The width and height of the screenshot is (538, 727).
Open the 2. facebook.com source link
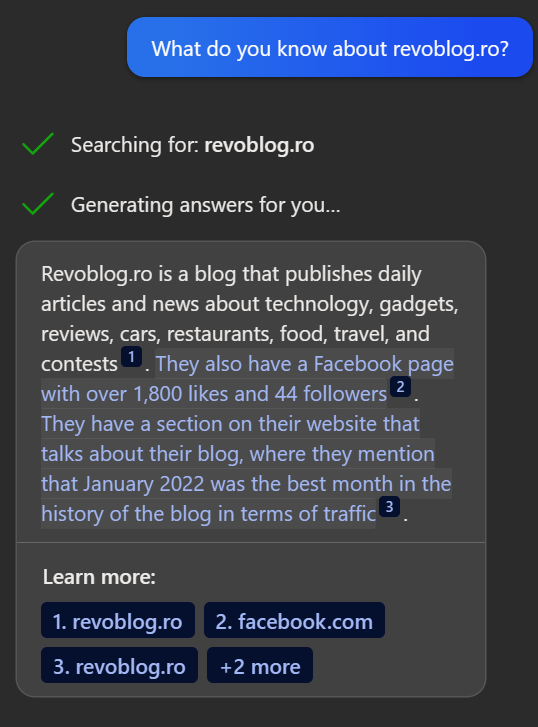point(295,620)
